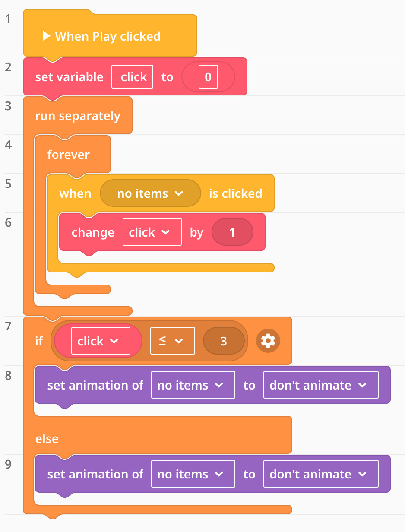405x532 pixels.
Task: Click the gear icon on the if block
Action: coord(268,341)
